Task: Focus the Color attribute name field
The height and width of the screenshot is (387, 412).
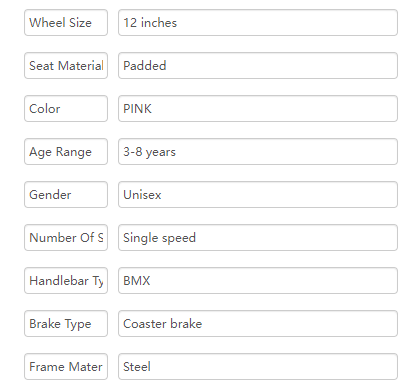Action: [x=66, y=109]
